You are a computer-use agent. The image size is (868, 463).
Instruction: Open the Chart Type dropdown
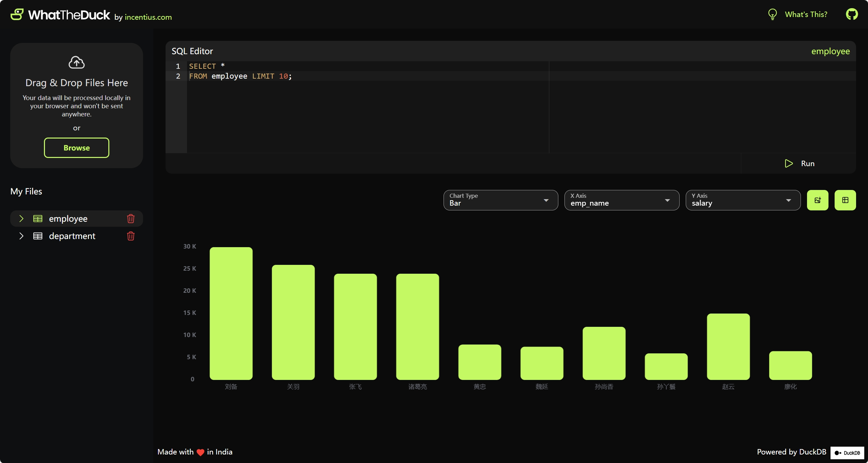(x=500, y=200)
